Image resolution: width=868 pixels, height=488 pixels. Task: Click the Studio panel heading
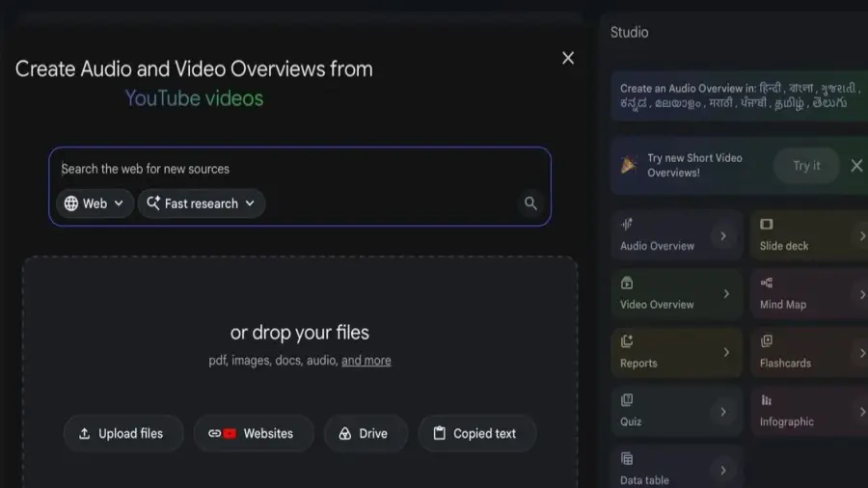[x=630, y=32]
